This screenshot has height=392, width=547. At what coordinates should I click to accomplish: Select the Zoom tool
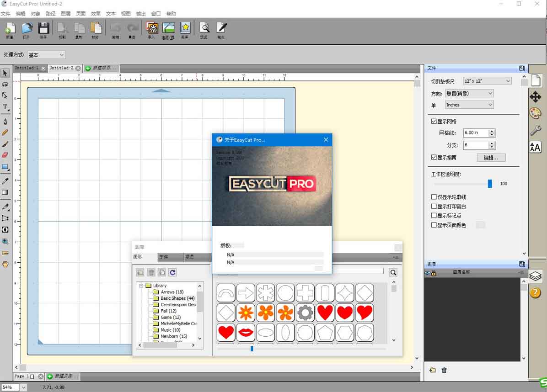click(5, 241)
